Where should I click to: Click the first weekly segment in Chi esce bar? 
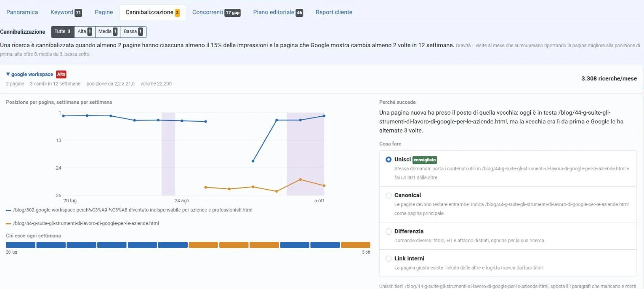(x=21, y=245)
